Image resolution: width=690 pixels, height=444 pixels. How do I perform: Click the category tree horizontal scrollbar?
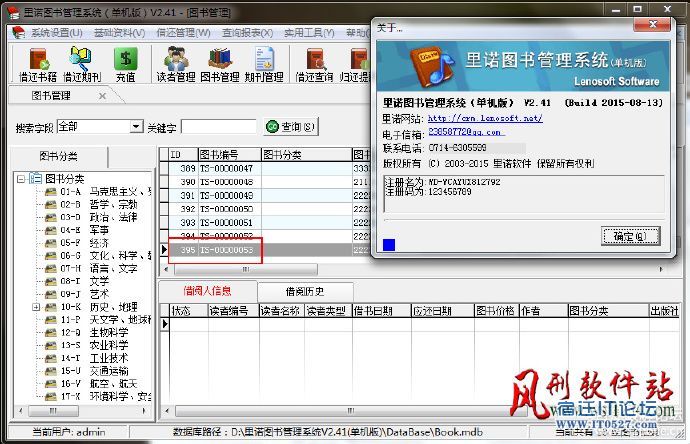pos(53,411)
